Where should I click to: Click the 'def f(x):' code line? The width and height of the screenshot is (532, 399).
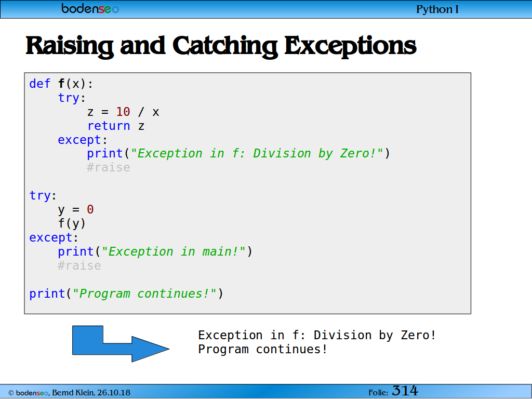click(61, 84)
